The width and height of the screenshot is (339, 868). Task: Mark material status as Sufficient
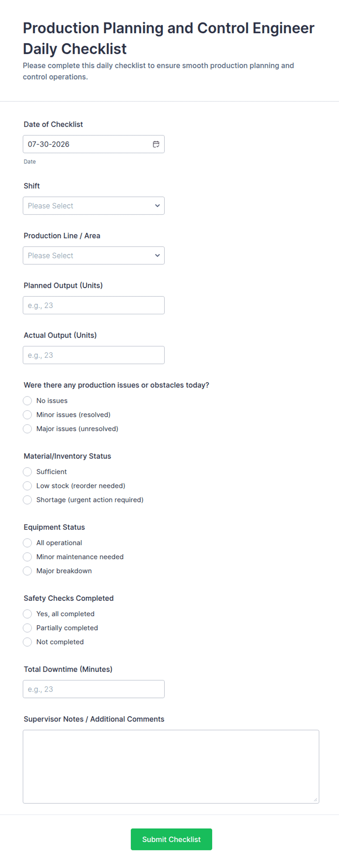[27, 472]
